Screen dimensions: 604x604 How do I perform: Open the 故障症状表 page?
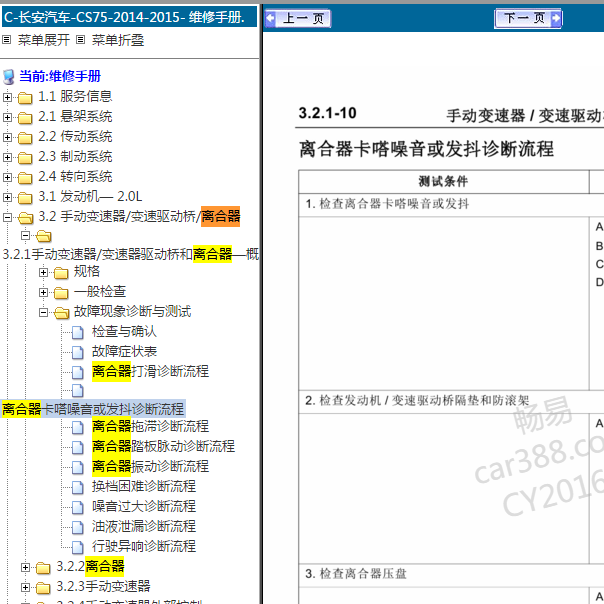124,352
